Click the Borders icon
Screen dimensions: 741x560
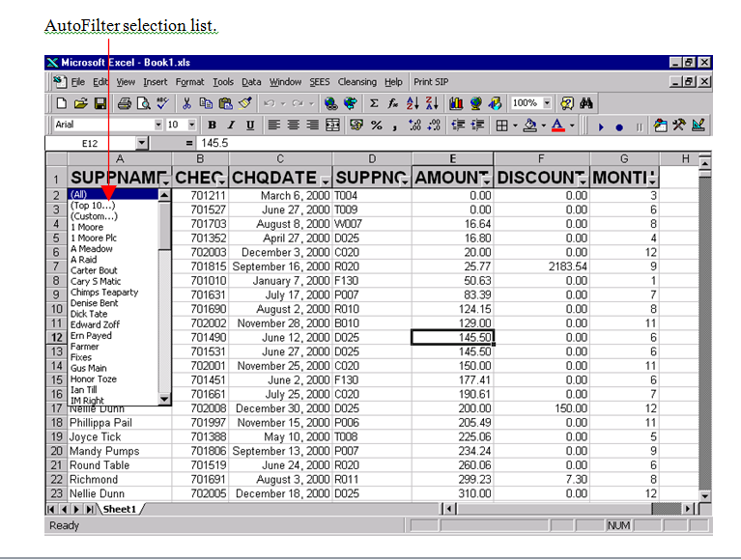point(501,126)
